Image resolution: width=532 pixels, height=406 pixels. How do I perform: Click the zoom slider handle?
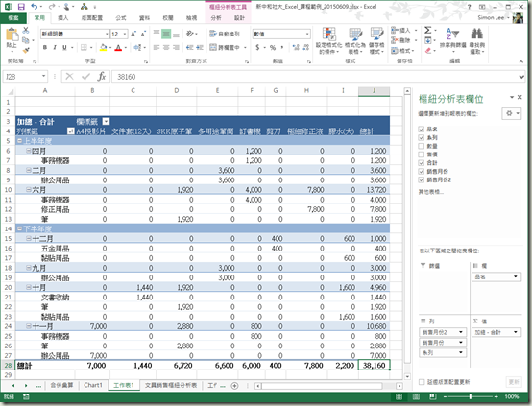tap(471, 396)
